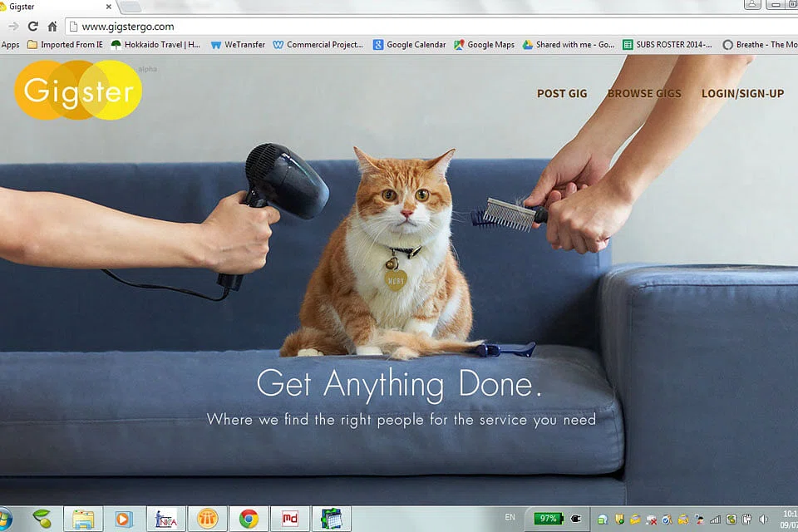The height and width of the screenshot is (532, 798).
Task: Go to BROWSE GIGS
Action: [644, 94]
